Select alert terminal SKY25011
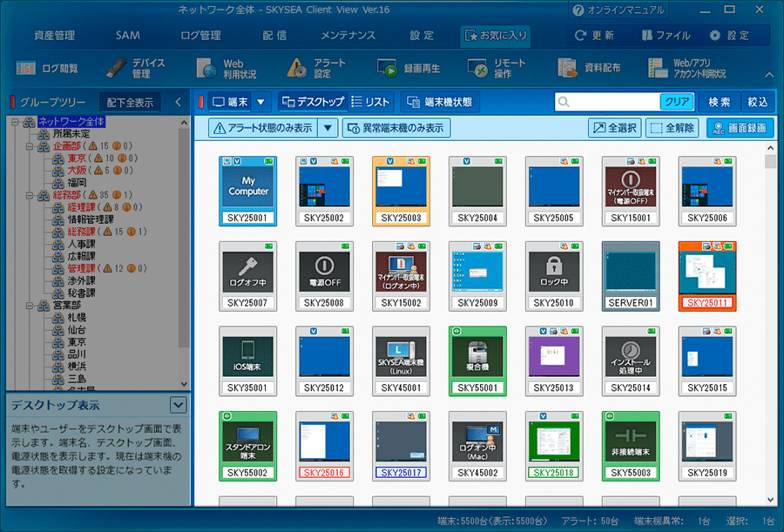 tap(707, 276)
